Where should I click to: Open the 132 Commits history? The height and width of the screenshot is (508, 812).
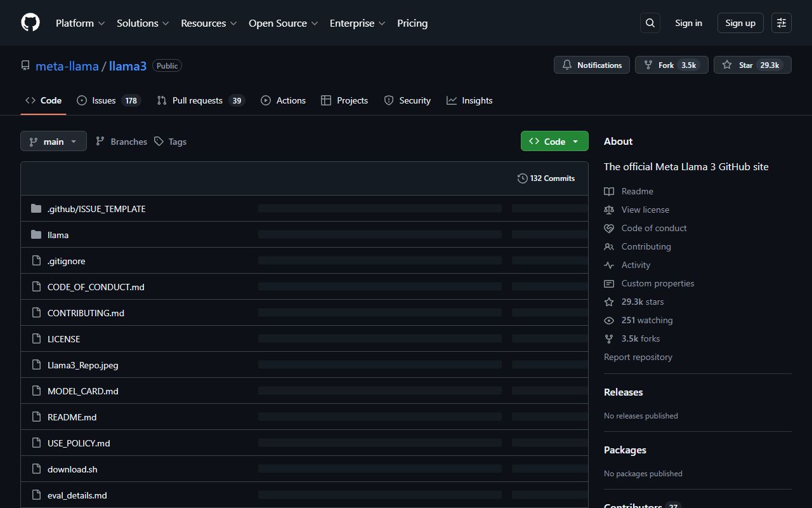(546, 178)
